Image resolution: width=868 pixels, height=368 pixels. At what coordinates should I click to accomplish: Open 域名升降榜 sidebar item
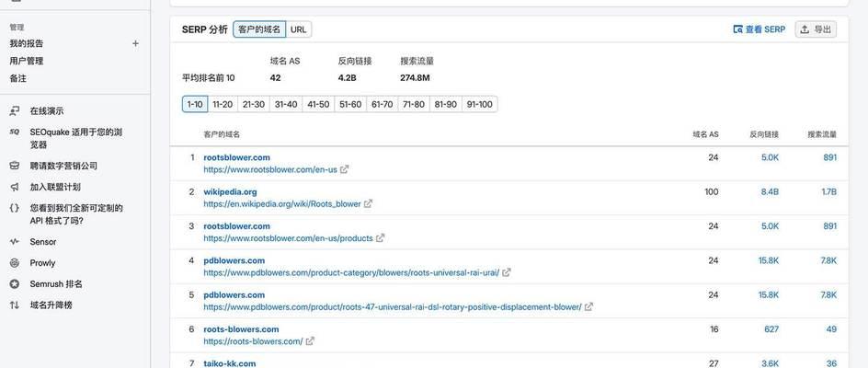(51, 305)
